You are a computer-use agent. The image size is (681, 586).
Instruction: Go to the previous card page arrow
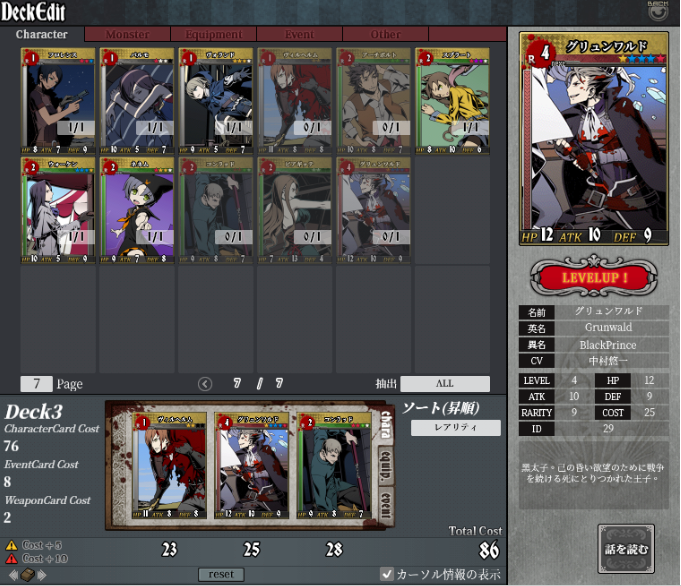[x=205, y=384]
